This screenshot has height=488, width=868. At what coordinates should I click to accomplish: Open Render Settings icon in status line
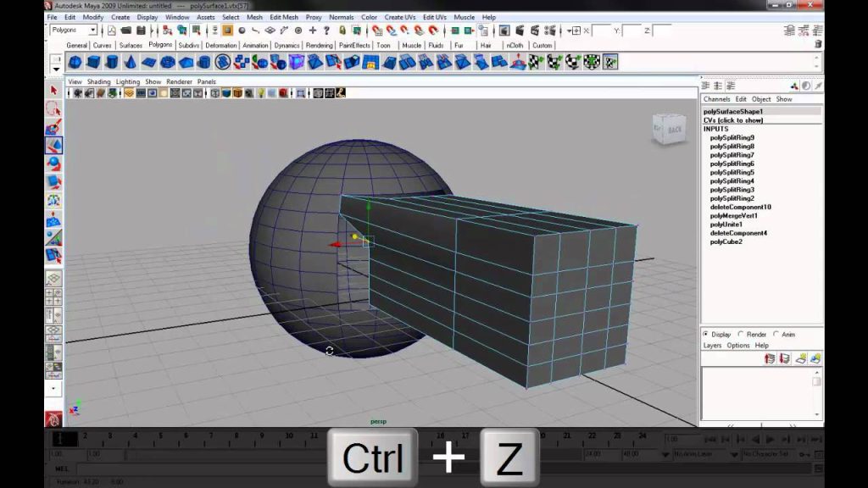549,31
